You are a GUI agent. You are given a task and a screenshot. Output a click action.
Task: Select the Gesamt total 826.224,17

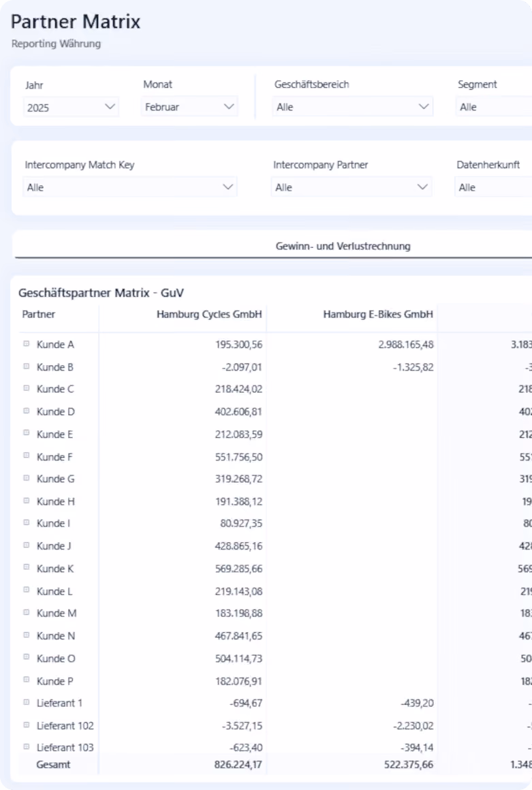[238, 765]
